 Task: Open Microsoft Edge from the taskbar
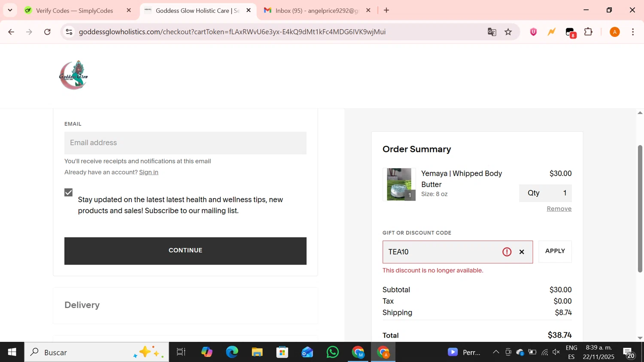232,352
